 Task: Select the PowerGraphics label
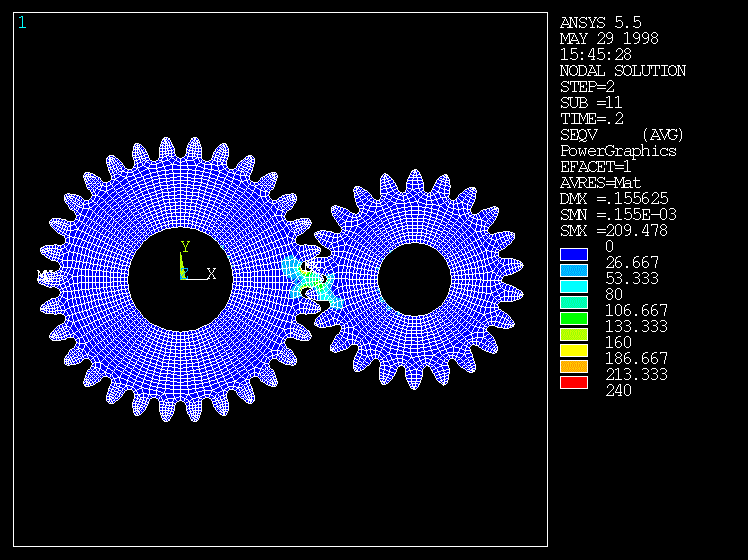click(618, 151)
